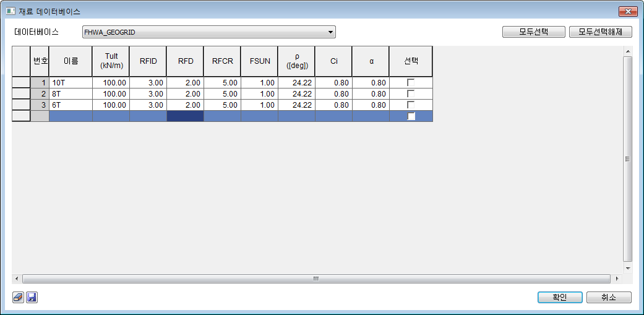Click the 모두선택해제 button

pyautogui.click(x=600, y=32)
